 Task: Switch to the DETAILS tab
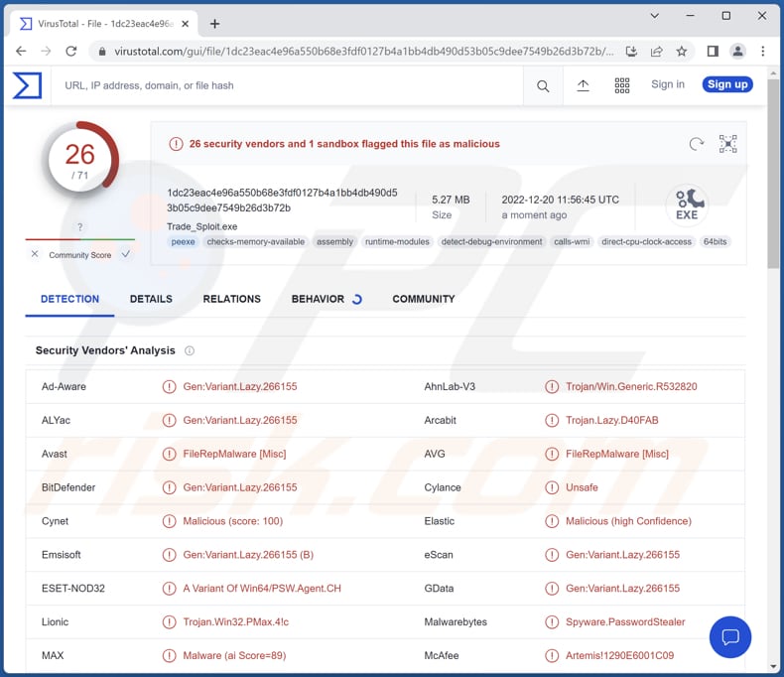pos(151,299)
